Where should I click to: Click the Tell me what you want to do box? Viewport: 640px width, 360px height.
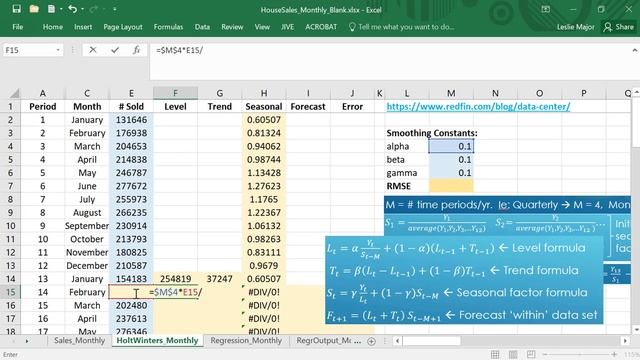click(x=402, y=27)
